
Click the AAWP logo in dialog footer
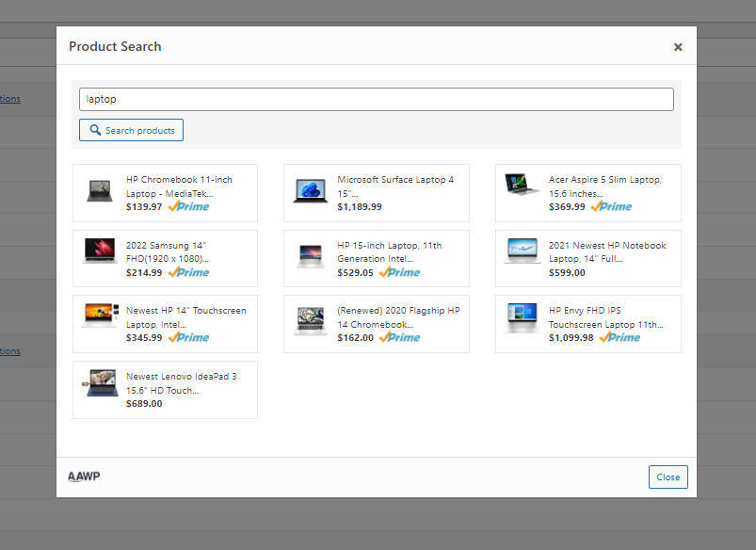click(x=84, y=477)
